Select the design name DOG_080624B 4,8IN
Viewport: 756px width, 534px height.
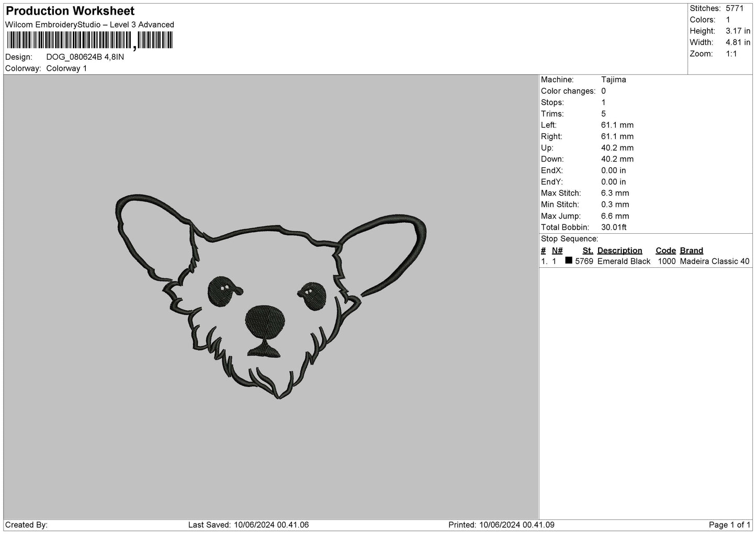pos(85,57)
